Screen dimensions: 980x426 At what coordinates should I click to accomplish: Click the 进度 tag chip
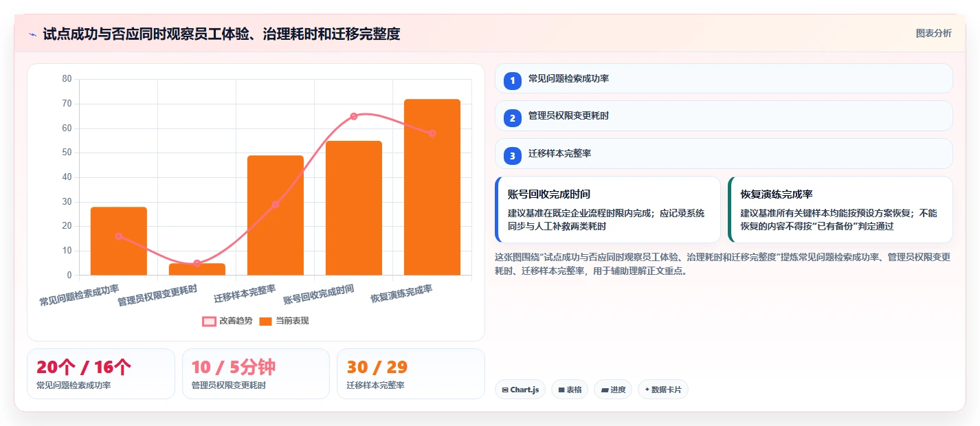[x=613, y=390]
